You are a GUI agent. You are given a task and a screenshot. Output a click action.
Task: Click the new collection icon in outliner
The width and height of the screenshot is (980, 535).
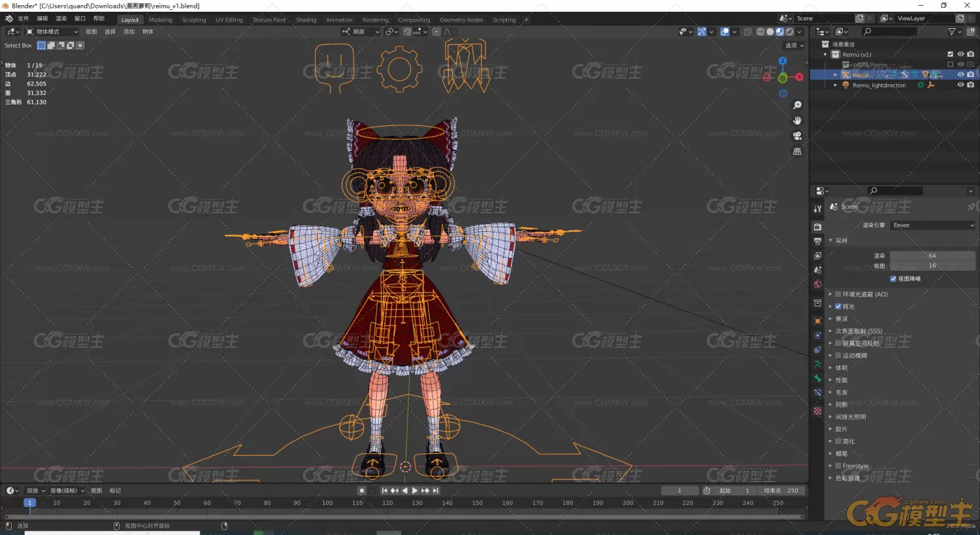970,31
